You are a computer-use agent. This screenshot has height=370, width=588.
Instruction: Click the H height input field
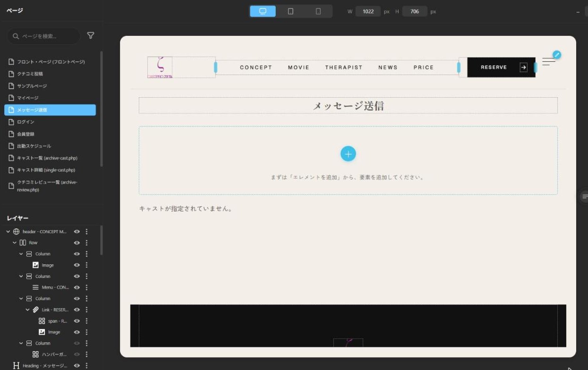[415, 11]
